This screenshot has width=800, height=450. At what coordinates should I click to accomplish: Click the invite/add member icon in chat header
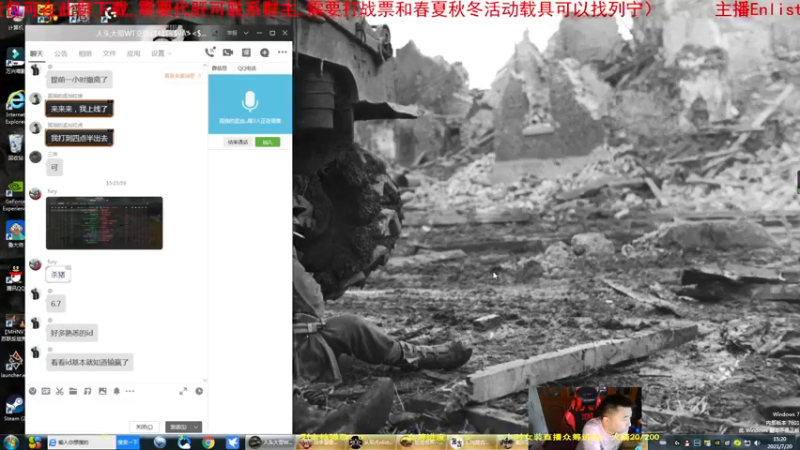point(264,52)
